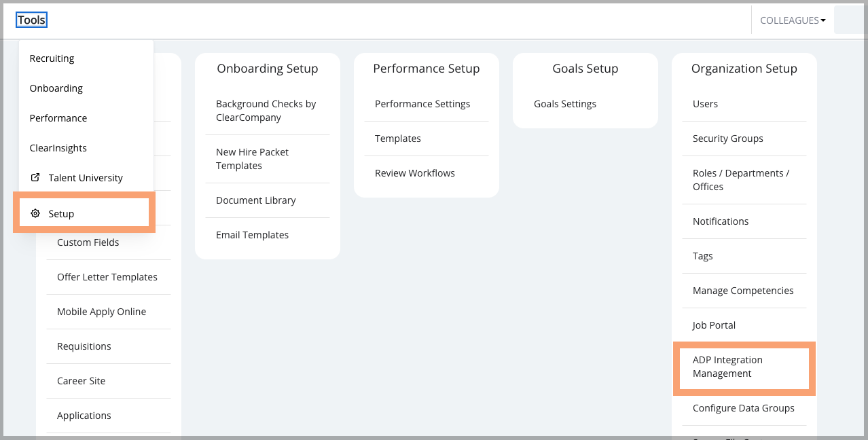Click Review Workflows link
This screenshot has width=868, height=440.
(x=415, y=173)
